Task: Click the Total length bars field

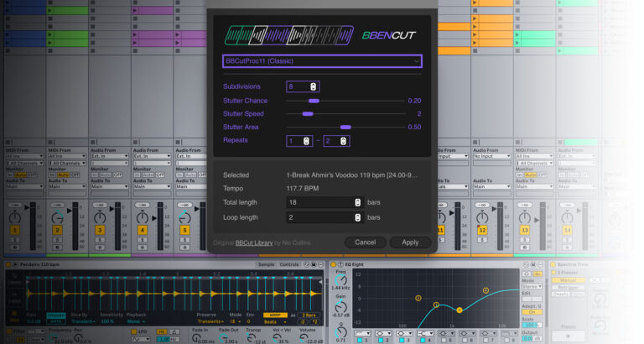Action: pos(324,202)
